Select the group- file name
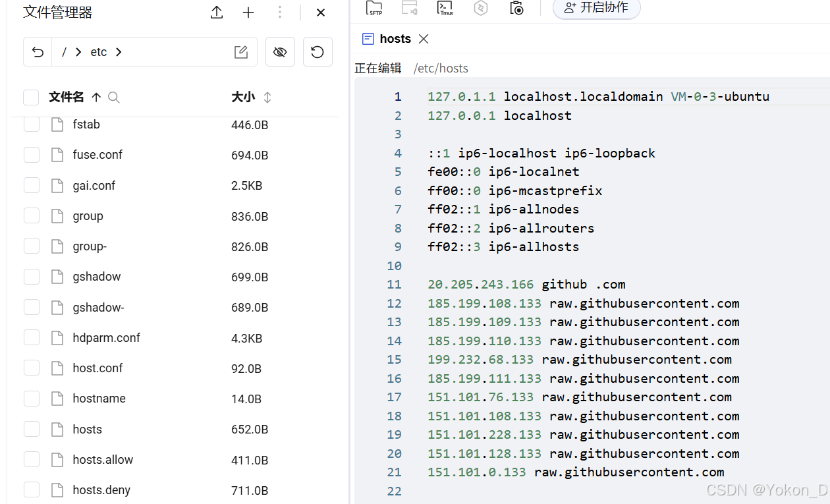The height and width of the screenshot is (504, 830). point(90,246)
